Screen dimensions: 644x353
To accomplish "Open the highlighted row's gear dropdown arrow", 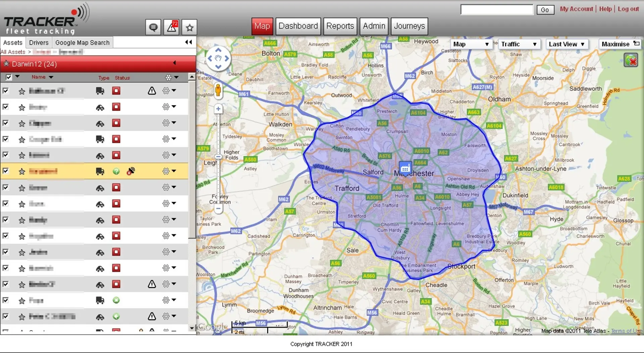I will 174,171.
